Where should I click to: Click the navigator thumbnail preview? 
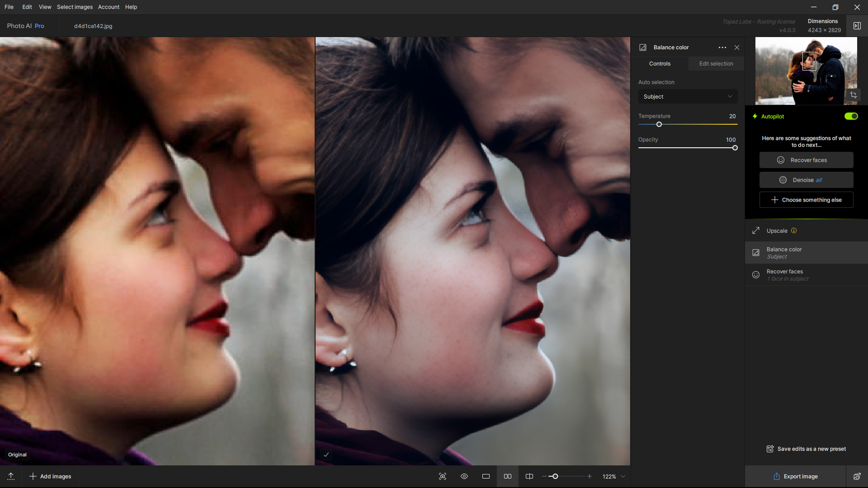click(806, 71)
